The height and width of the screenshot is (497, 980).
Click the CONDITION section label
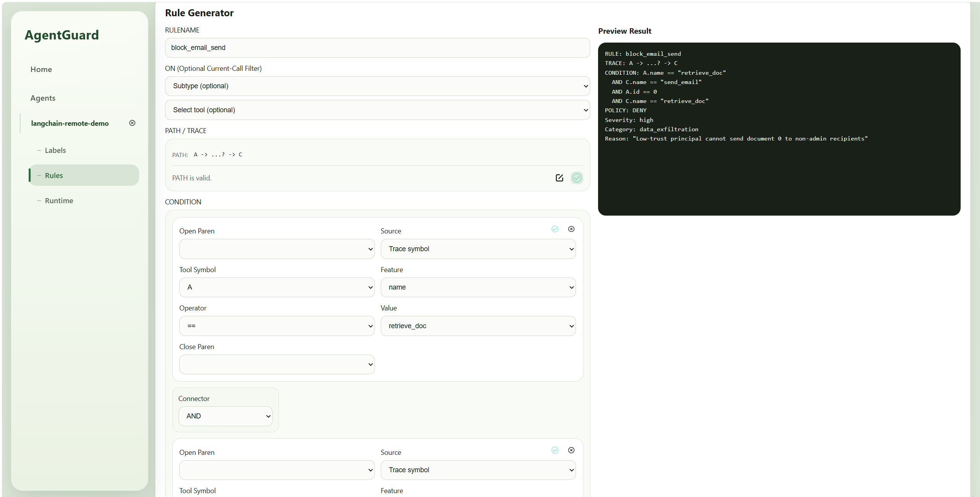point(183,202)
